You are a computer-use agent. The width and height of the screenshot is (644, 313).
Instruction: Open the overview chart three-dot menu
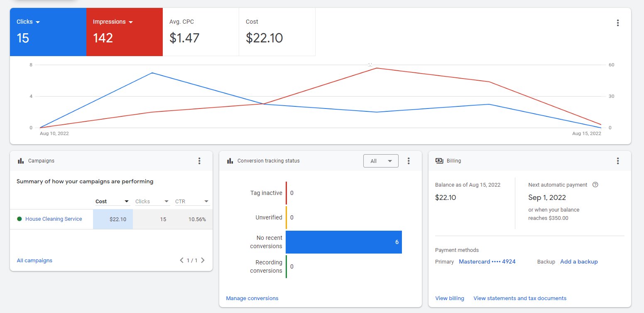point(618,23)
